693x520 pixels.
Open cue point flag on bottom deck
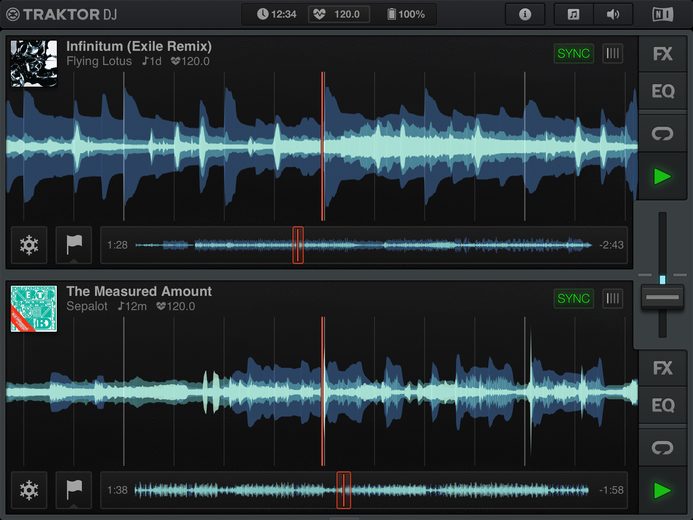pos(74,490)
